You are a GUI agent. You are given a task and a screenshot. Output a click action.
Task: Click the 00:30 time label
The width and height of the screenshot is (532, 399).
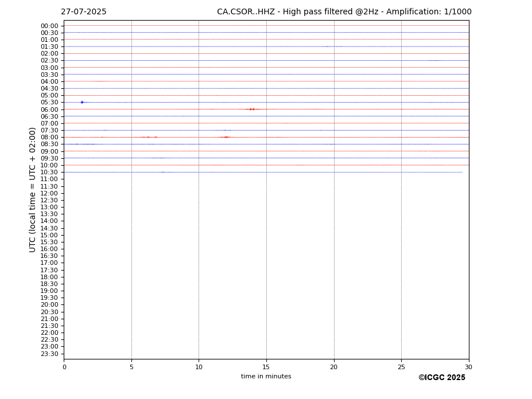(x=49, y=33)
